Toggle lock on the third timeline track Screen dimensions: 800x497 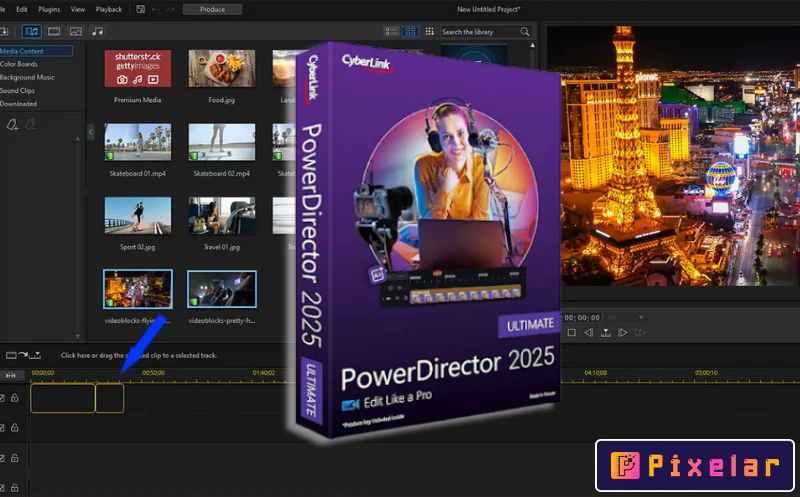coord(15,458)
